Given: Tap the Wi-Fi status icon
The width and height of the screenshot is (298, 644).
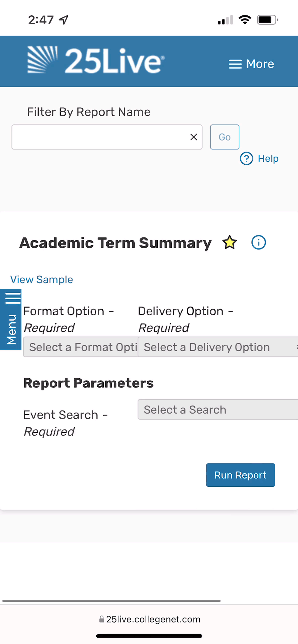Looking at the screenshot, I should tap(245, 20).
